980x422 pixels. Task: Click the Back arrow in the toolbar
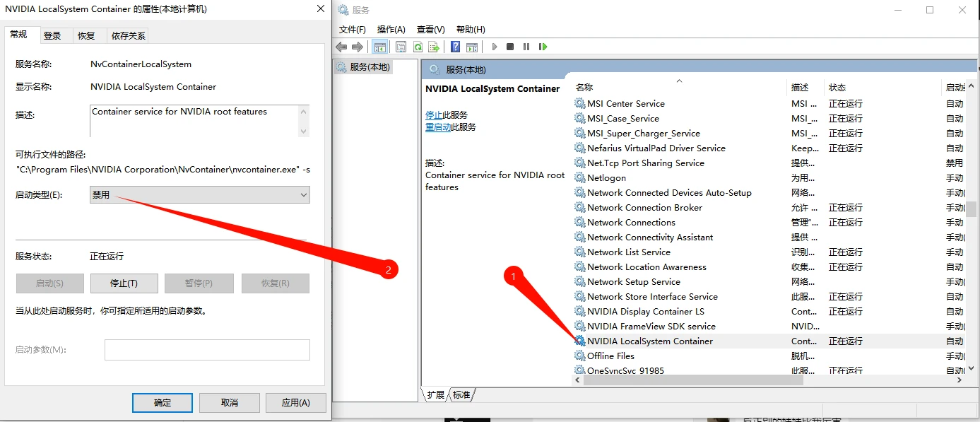(341, 47)
